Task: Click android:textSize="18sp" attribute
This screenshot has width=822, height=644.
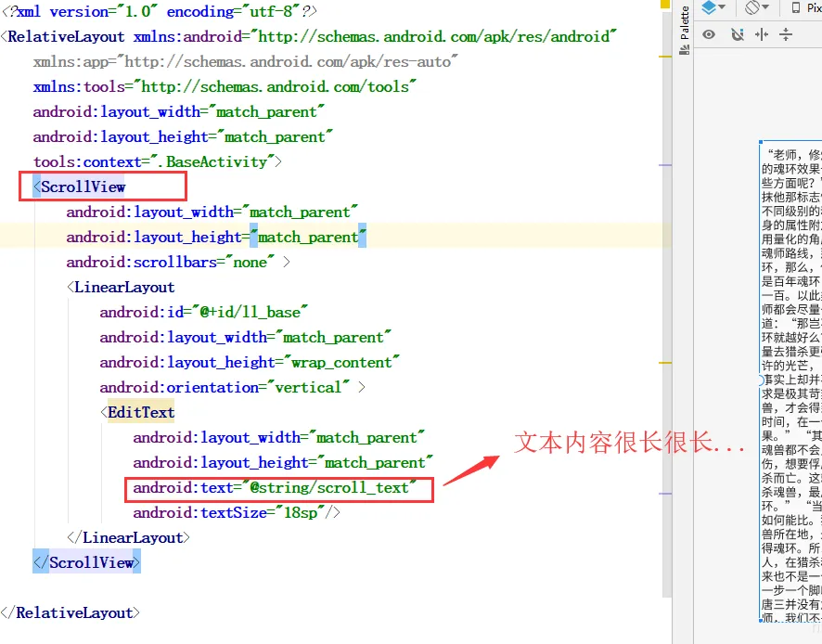Action: (x=229, y=512)
